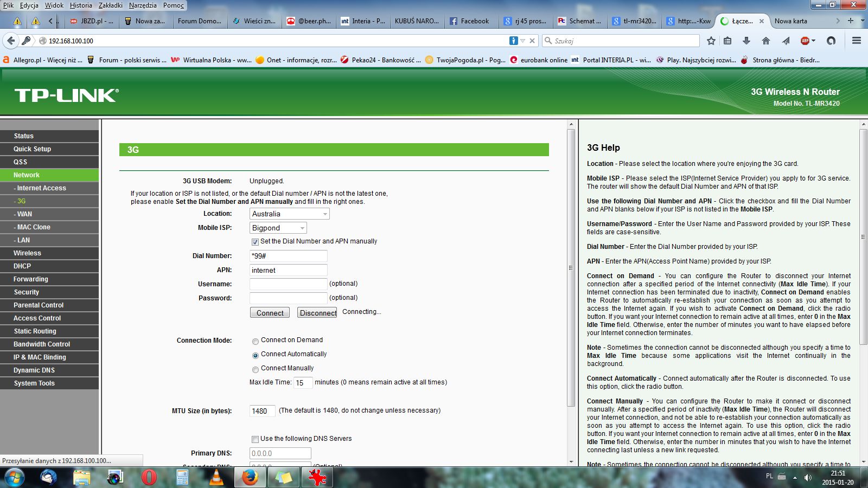
Task: Click the stop loading X in address bar
Action: pyautogui.click(x=532, y=41)
